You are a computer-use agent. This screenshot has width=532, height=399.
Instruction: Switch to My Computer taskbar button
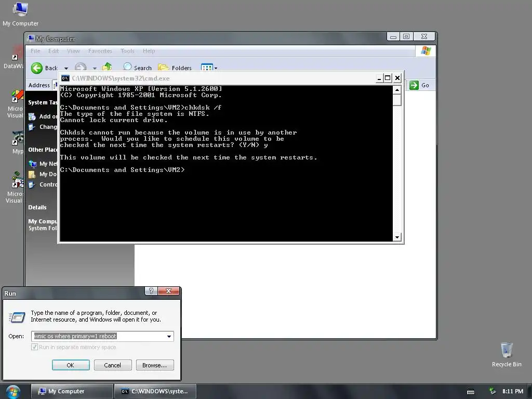click(x=72, y=391)
